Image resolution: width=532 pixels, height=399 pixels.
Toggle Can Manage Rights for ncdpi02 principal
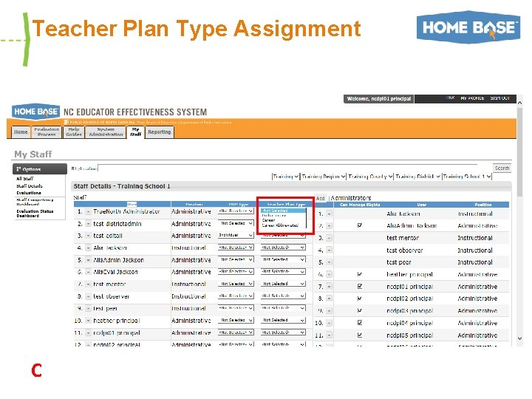point(360,299)
